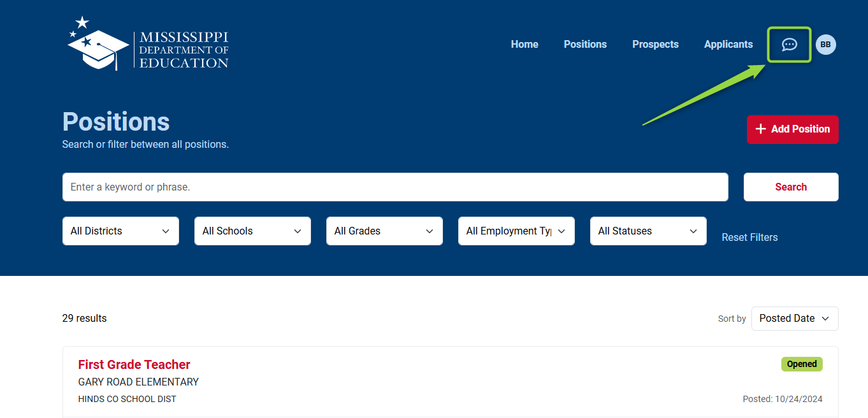Expand the All Statuses filter
Screen dimensions: 868x418
click(x=648, y=231)
